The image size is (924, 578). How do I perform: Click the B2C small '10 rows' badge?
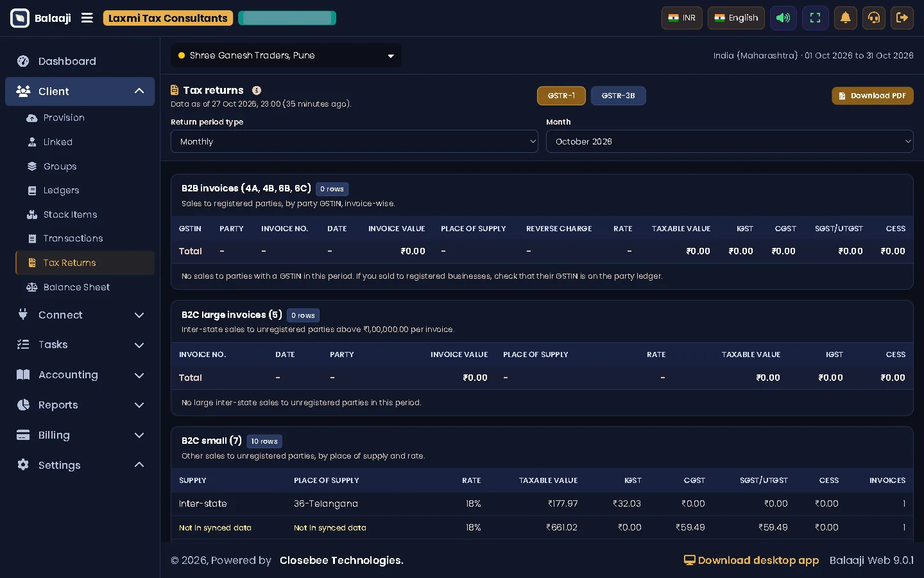[x=264, y=441]
